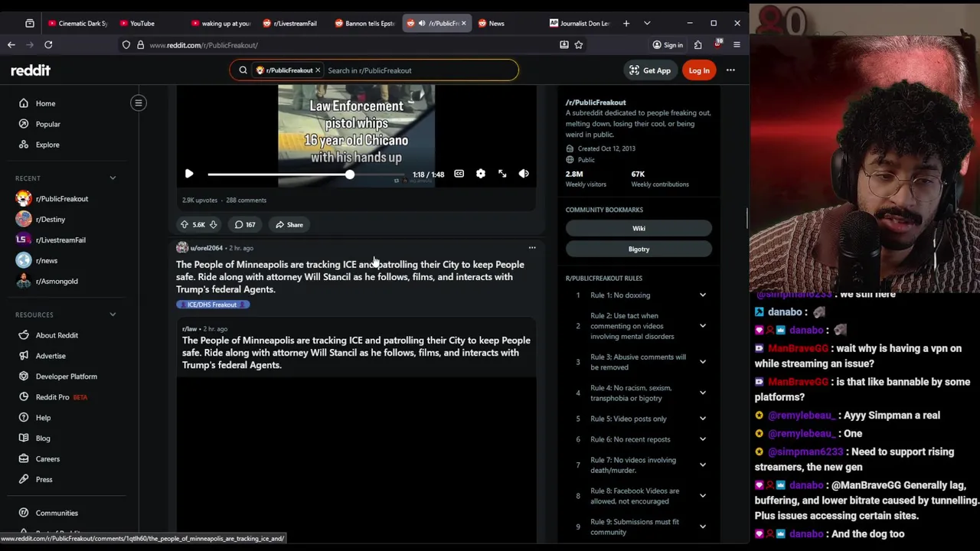This screenshot has width=980, height=551.
Task: Open the 167 comments on the post
Action: (x=245, y=225)
